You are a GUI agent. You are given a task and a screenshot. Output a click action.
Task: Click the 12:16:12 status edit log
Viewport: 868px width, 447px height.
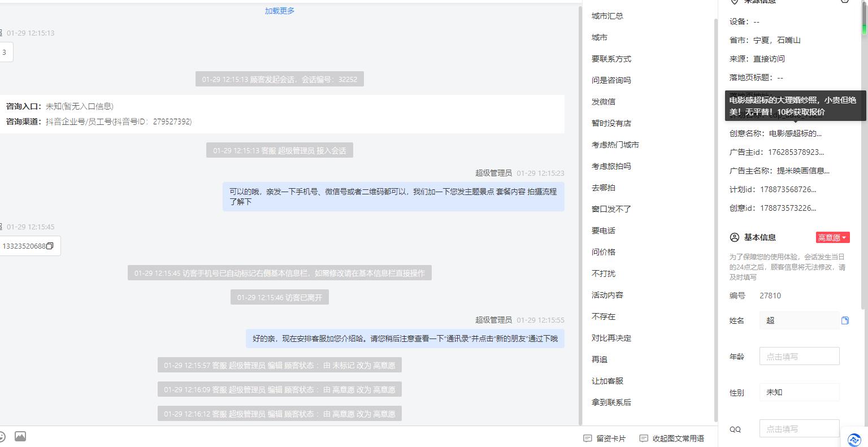[280, 414]
